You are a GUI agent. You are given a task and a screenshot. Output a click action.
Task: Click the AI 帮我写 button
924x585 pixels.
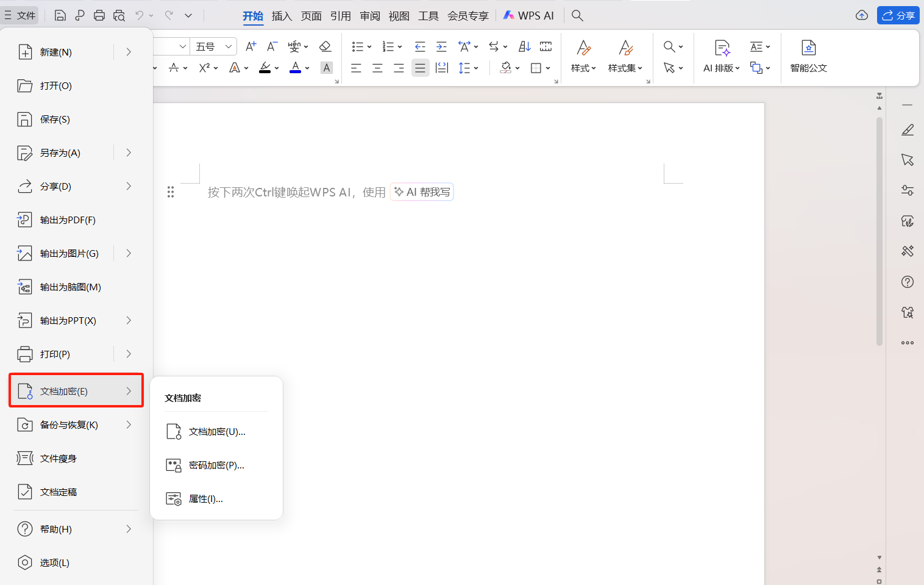click(421, 192)
